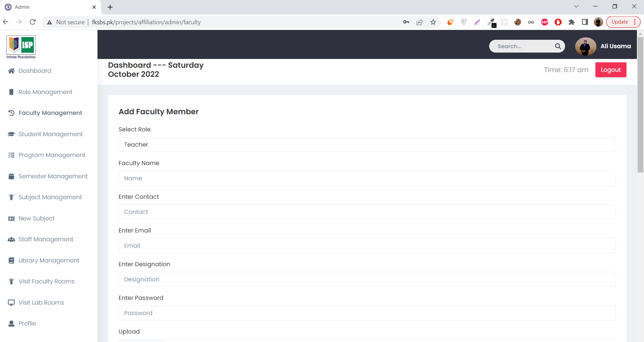Screen dimensions: 644x342
Task: Open Chrome tab search chevron
Action: click(x=576, y=6)
